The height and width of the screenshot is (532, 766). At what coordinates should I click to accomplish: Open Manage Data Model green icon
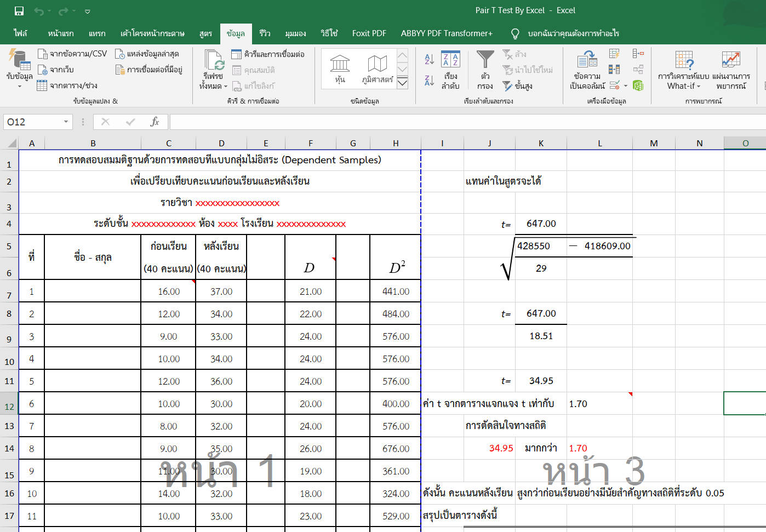pyautogui.click(x=638, y=85)
